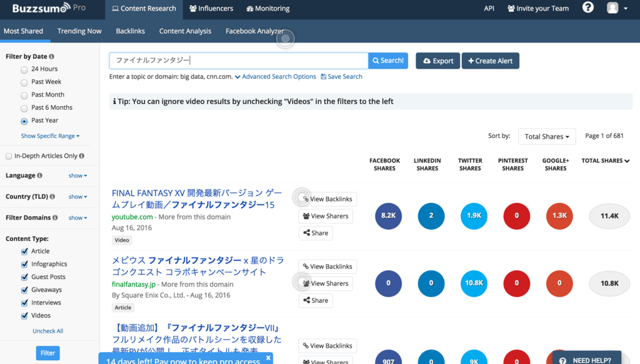640x364 pixels.
Task: Click Twitter shares 10.8K circle
Action: pyautogui.click(x=474, y=283)
